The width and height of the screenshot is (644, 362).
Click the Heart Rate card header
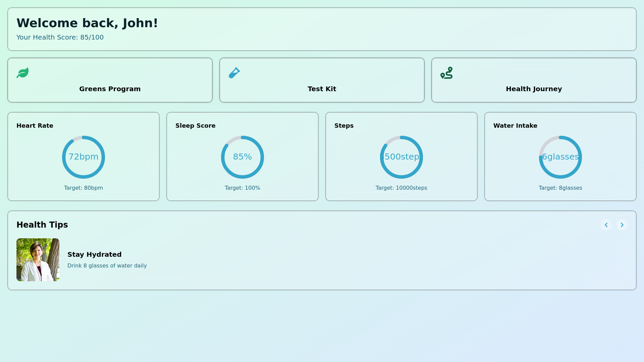click(35, 126)
